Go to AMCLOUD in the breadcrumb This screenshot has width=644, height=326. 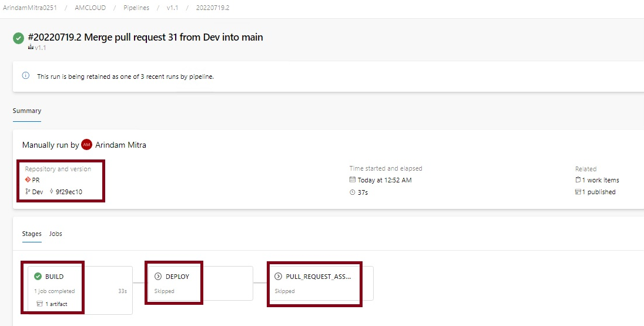coord(90,8)
